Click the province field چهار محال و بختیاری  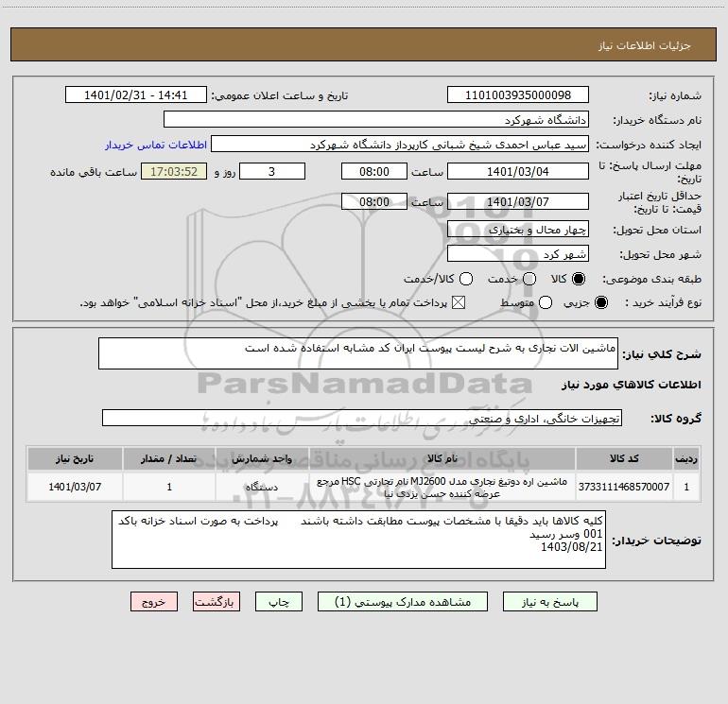click(x=518, y=229)
